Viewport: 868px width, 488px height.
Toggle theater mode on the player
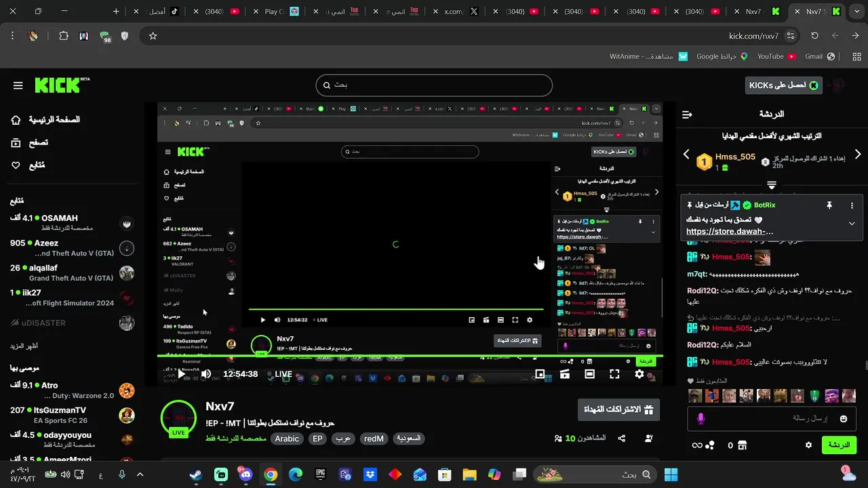pos(589,374)
